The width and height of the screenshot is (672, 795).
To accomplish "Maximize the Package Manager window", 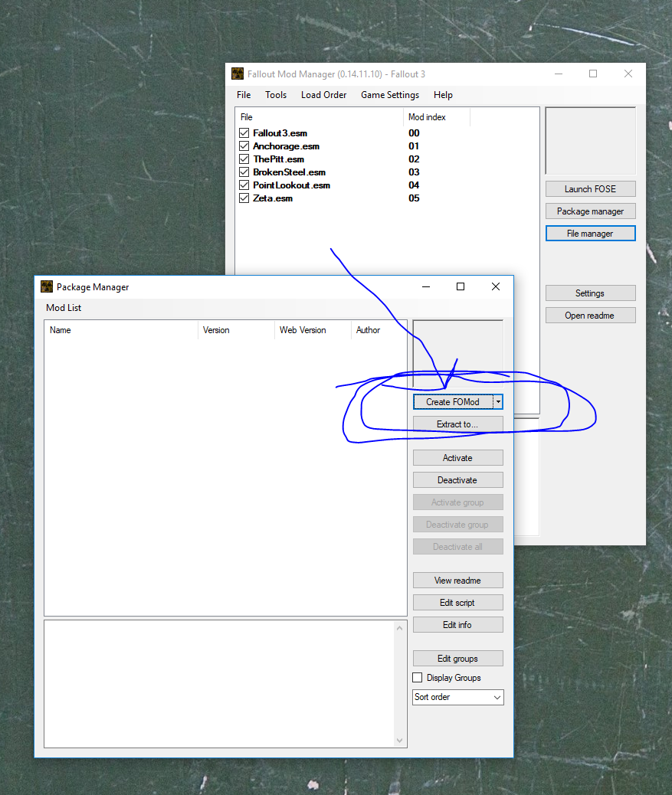I will click(x=461, y=286).
